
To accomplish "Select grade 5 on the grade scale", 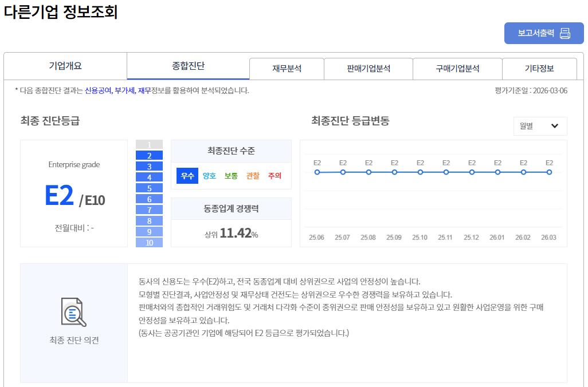I will pos(148,187).
